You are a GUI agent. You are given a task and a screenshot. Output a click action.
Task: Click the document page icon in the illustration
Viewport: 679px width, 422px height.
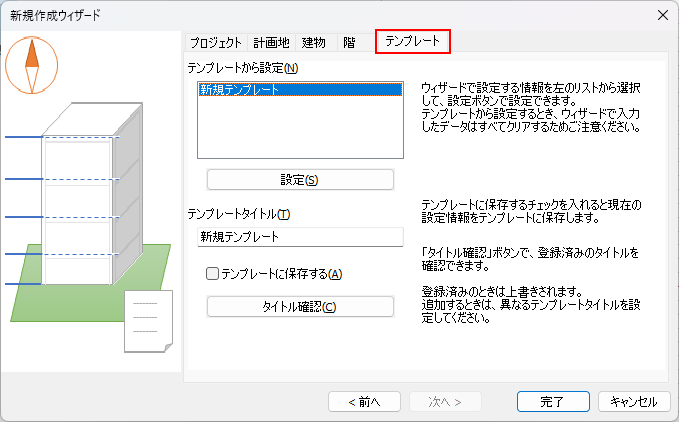coord(148,320)
